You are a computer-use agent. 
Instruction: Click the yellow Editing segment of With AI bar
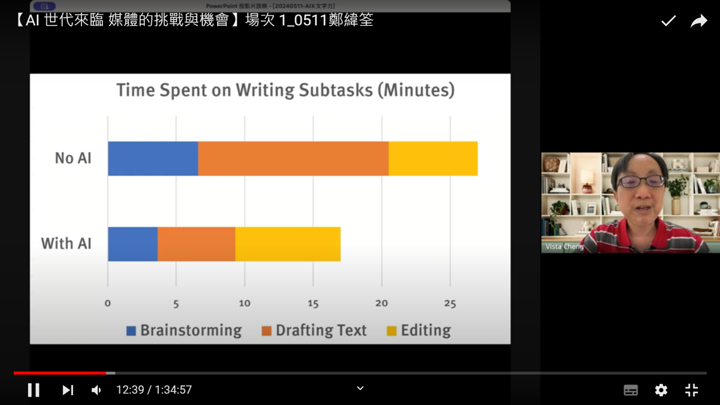pyautogui.click(x=288, y=244)
